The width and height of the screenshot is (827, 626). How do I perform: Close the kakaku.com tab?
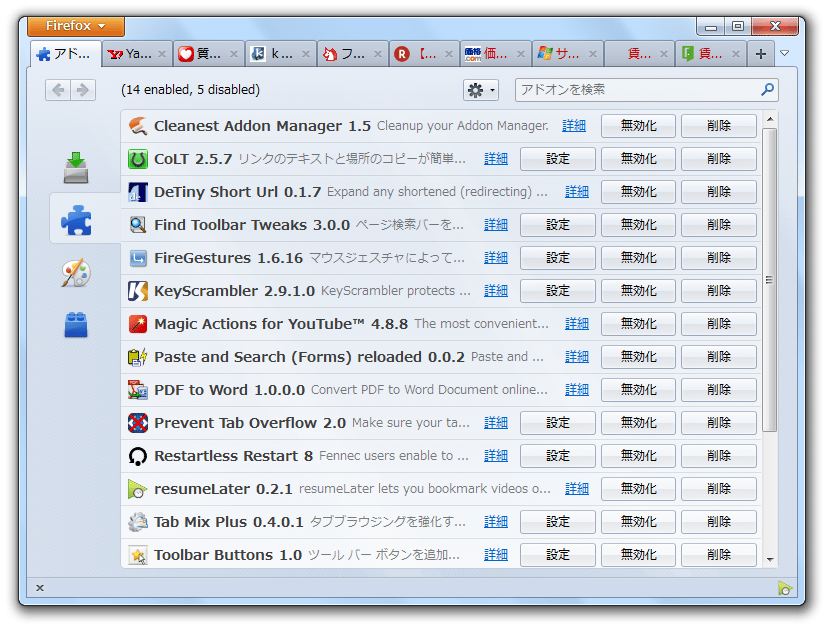pyautogui.click(x=521, y=54)
